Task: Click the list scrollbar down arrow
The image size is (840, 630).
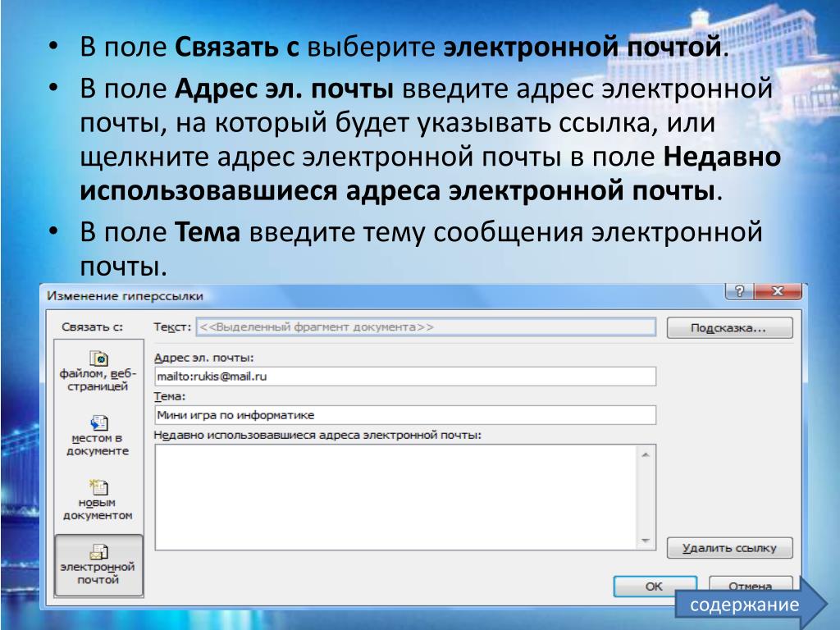Action: point(646,541)
